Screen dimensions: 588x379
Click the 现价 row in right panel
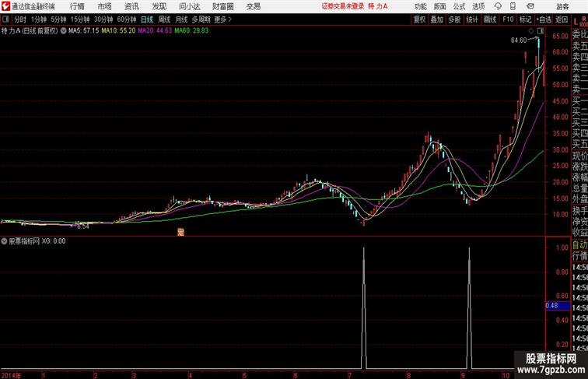579,156
